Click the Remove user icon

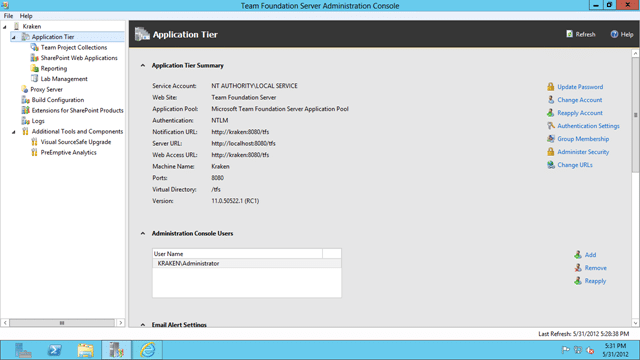(578, 268)
